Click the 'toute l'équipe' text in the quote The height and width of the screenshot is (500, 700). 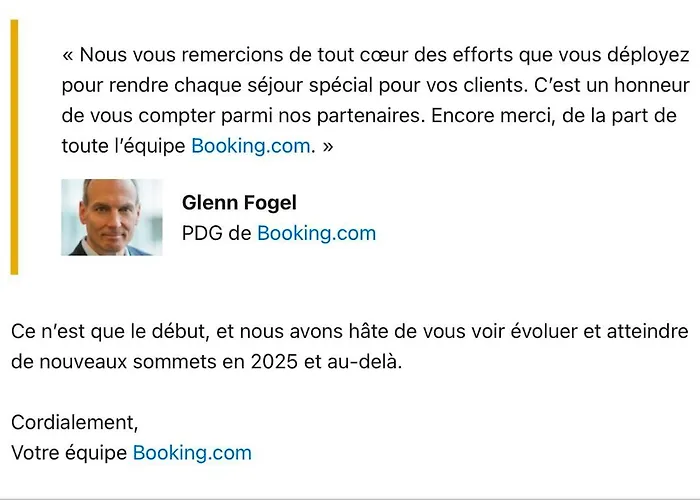pos(123,146)
